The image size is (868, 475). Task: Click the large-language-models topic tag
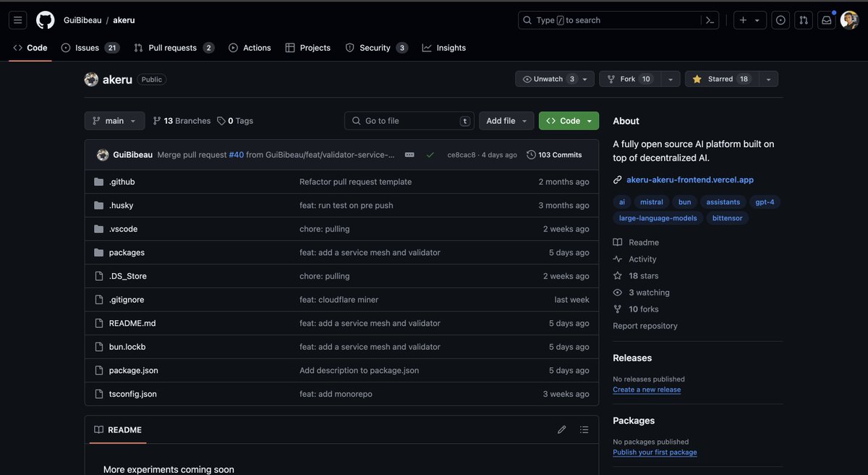(658, 218)
